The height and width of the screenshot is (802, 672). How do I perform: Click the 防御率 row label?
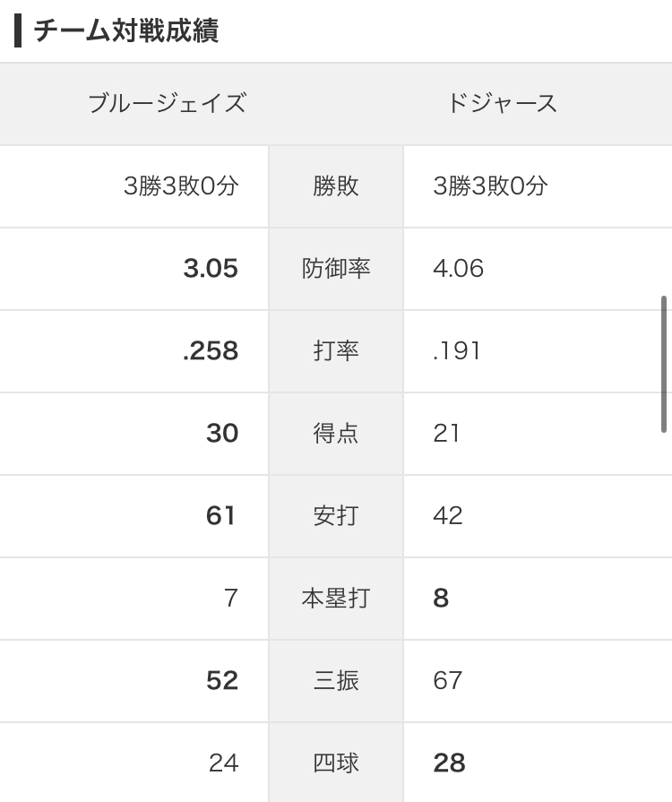[x=336, y=268]
